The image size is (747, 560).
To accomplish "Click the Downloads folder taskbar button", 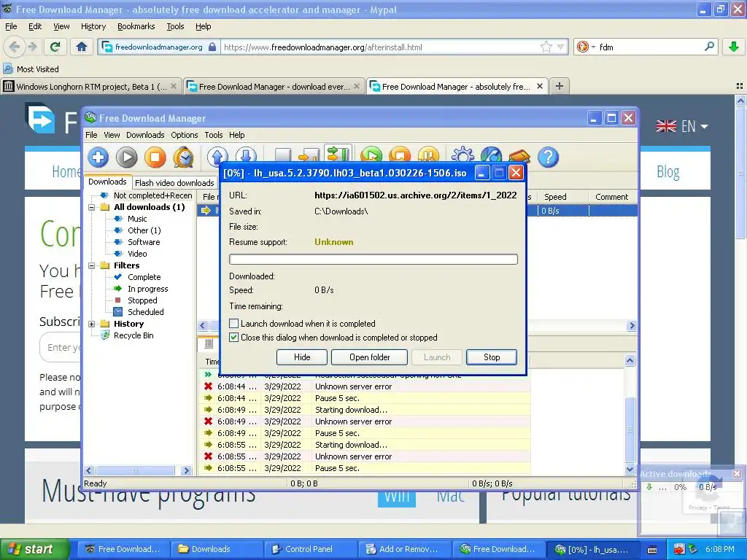I will click(215, 549).
